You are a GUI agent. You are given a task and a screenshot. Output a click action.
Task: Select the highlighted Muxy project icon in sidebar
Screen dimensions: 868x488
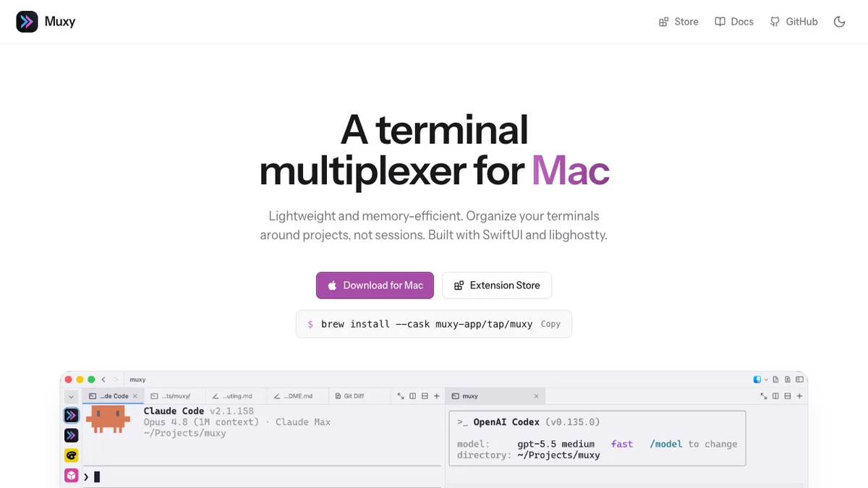[71, 415]
